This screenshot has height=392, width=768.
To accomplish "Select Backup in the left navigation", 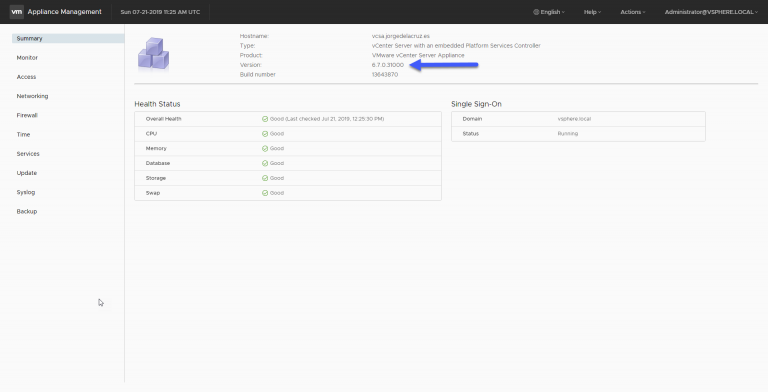I will point(27,212).
